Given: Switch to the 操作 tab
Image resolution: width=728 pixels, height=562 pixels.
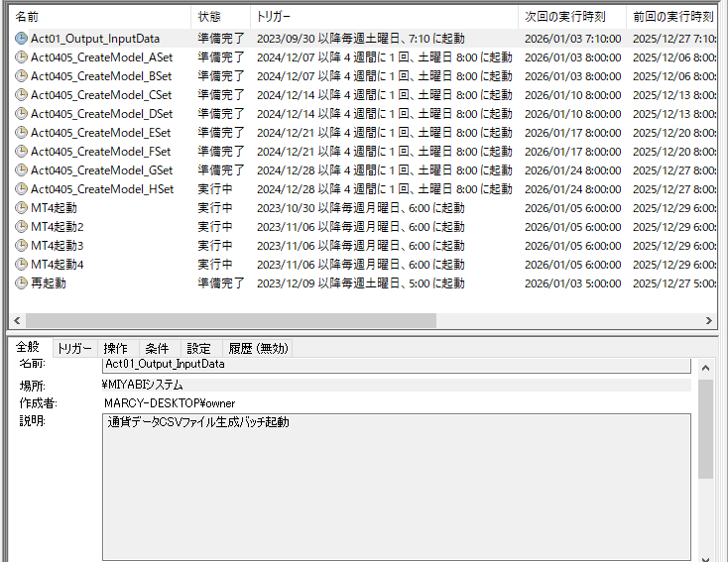Looking at the screenshot, I should pyautogui.click(x=116, y=349).
